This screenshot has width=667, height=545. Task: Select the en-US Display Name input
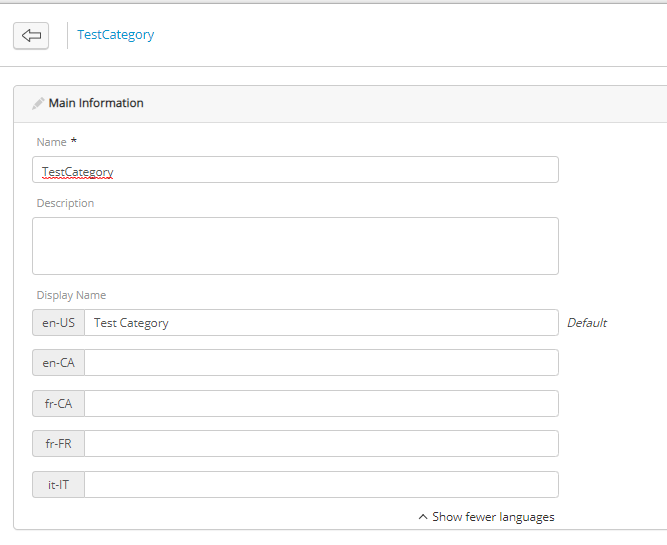click(x=320, y=323)
